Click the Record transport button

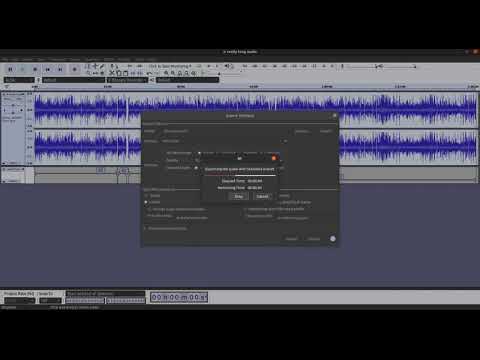pos(74,69)
